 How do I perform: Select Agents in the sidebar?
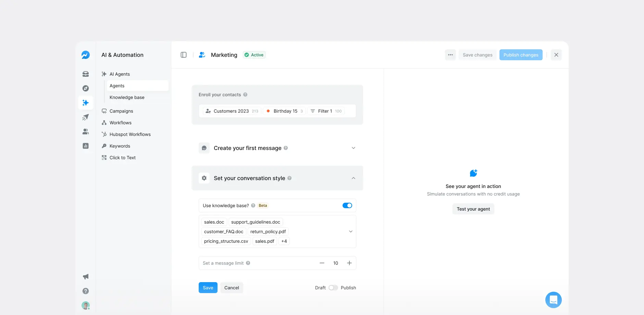138,86
